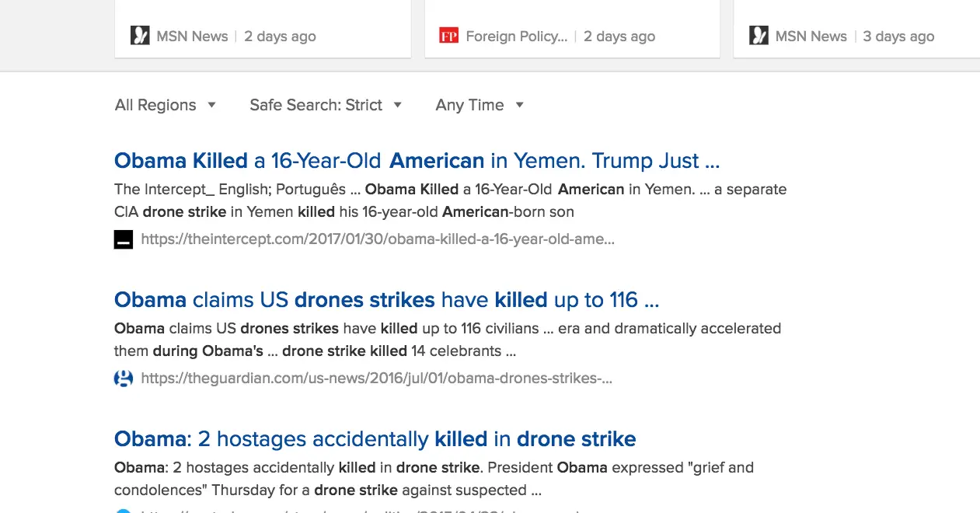Click the MSN News icon on third card
Viewport: 980px width, 513px height.
click(759, 36)
